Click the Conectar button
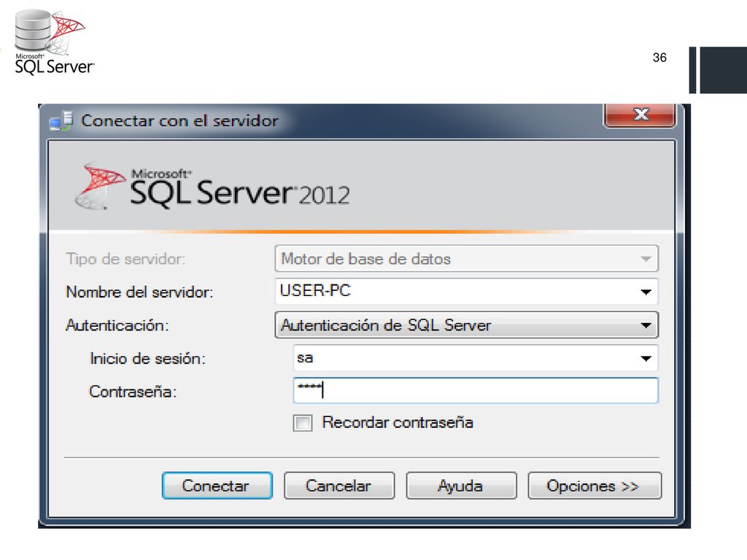The image size is (747, 560). (217, 485)
